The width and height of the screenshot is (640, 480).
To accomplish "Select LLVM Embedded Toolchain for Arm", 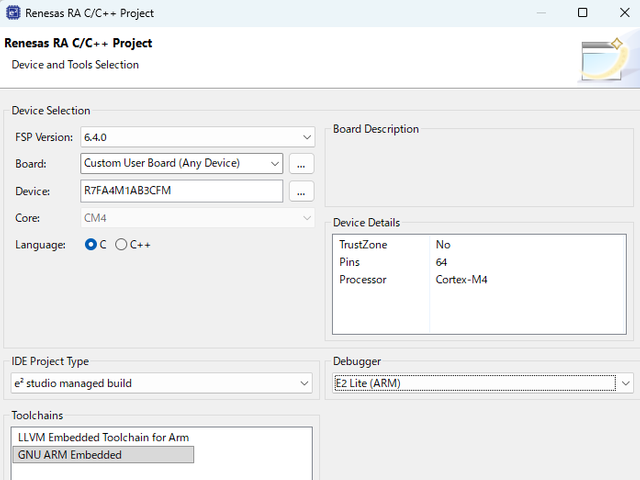I will coord(103,437).
